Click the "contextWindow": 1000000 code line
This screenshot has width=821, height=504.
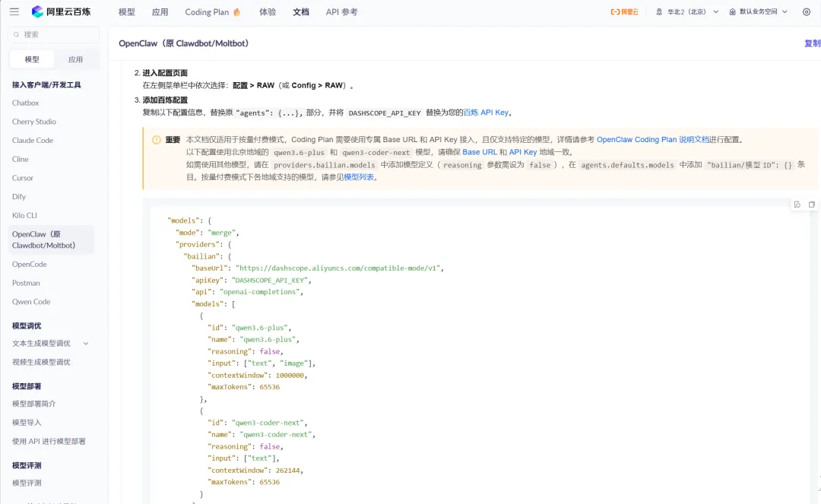pyautogui.click(x=258, y=376)
